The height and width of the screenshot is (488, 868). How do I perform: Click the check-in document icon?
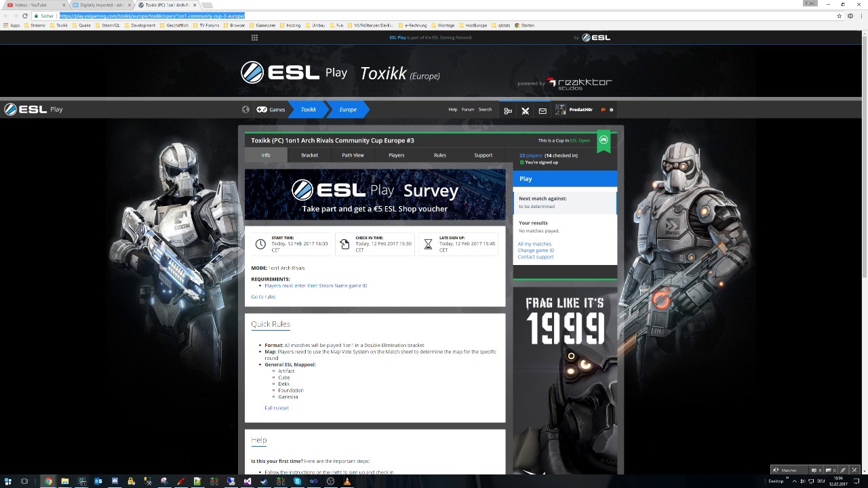click(x=344, y=244)
